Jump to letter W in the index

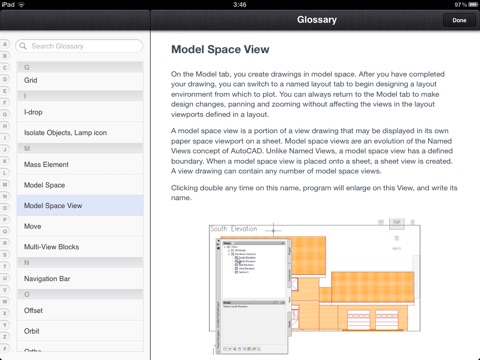5,302
